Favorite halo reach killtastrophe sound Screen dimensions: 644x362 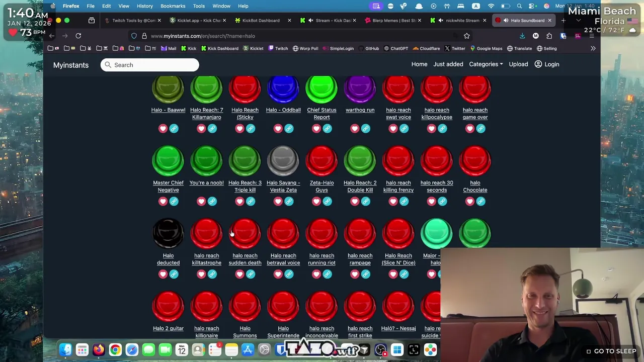[201, 275]
